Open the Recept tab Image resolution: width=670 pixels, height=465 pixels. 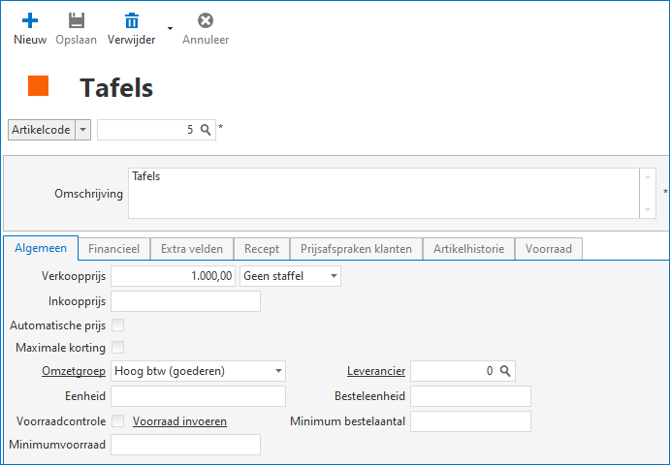coord(262,249)
